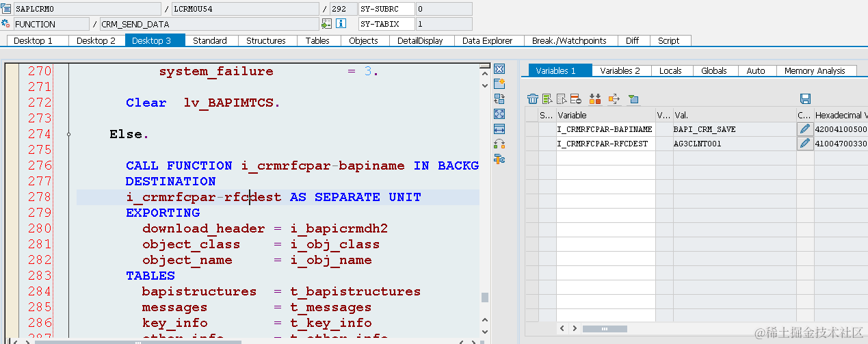Viewport: 868px width, 344px height.
Task: Click the navigate-to-current-statement icon beside CRM_SEND_DATA
Action: coord(326,24)
